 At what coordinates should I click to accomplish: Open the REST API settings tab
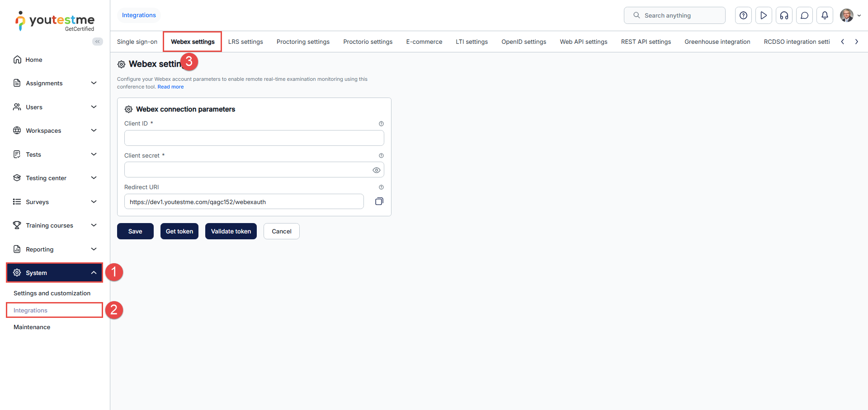[646, 42]
